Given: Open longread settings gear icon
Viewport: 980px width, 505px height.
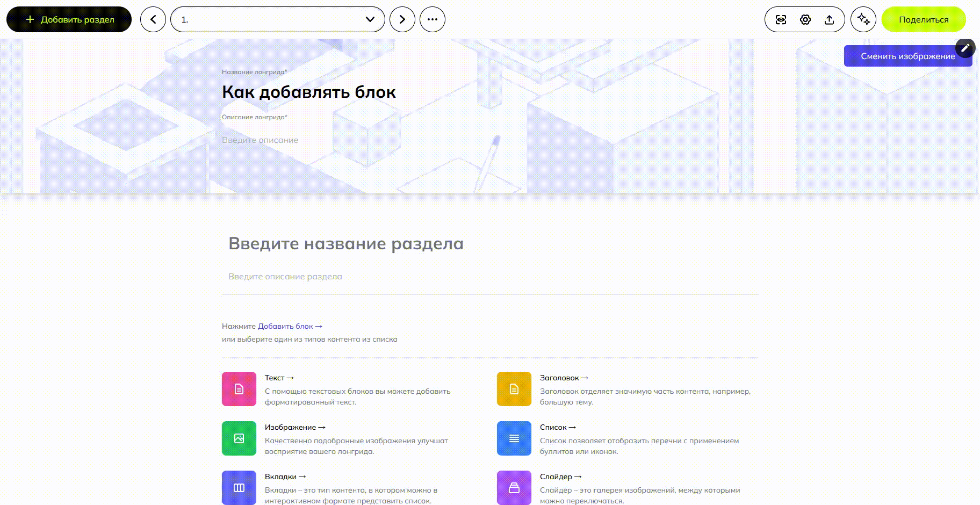Looking at the screenshot, I should pyautogui.click(x=805, y=20).
